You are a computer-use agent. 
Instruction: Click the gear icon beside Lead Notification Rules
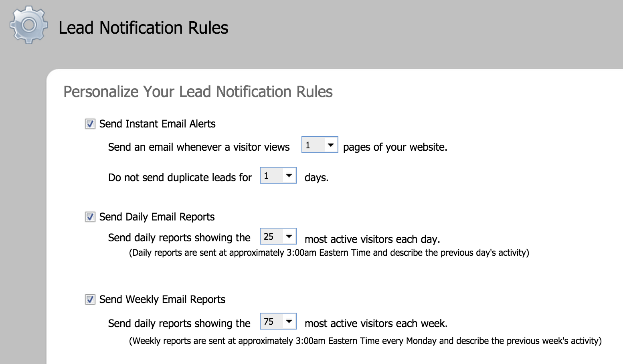click(x=29, y=25)
